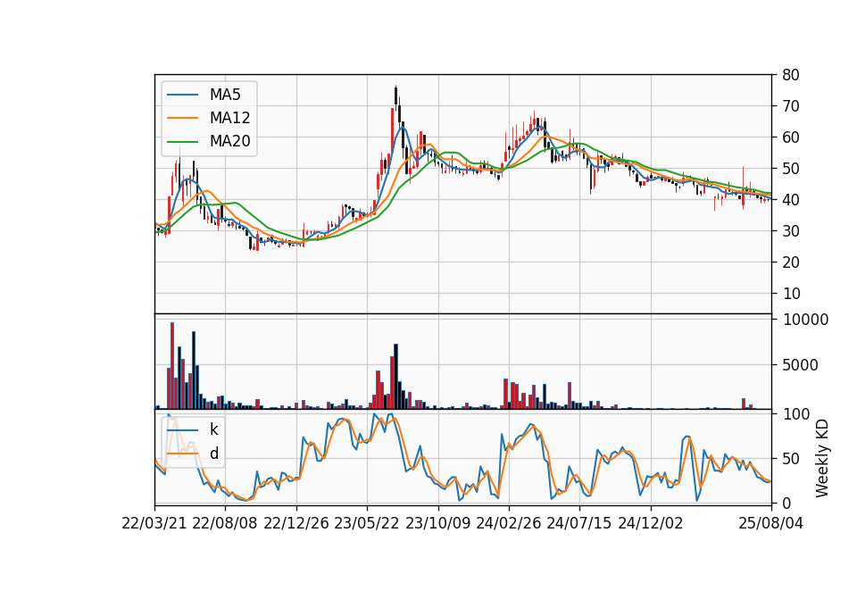Click the 24/02/26 date label
857x616 pixels.
508,523
